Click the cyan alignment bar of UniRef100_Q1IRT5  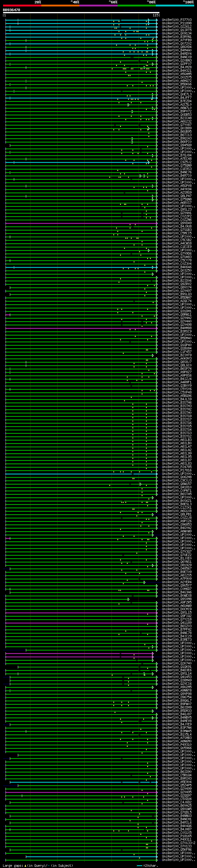81,30
